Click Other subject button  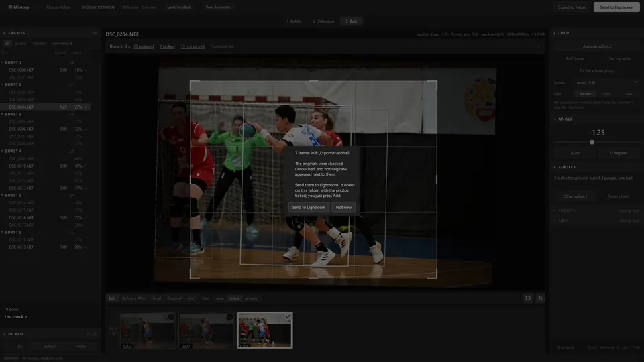[575, 196]
